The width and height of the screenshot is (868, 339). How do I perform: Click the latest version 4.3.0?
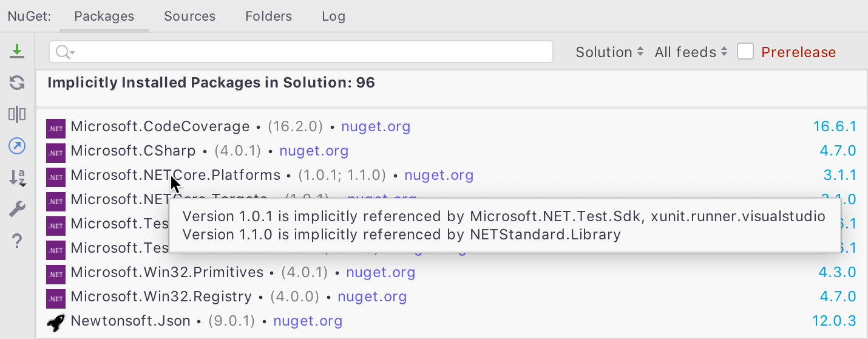pos(838,273)
